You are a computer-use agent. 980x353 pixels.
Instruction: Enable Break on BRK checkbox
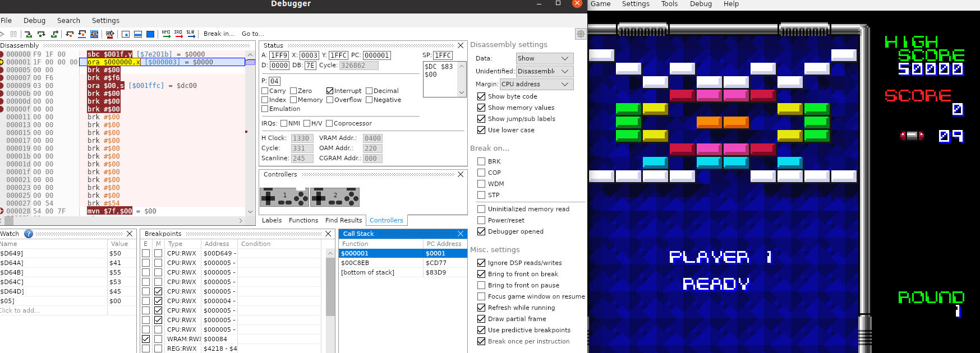pyautogui.click(x=481, y=161)
